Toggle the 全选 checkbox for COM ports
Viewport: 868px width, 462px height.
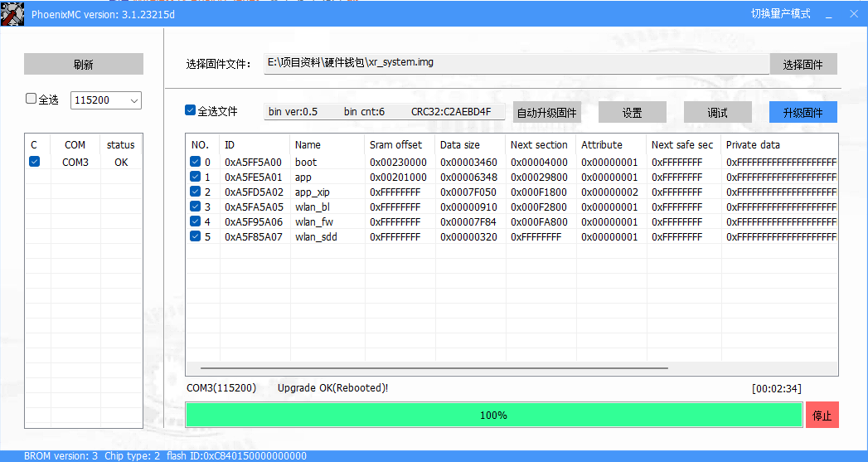(32, 99)
